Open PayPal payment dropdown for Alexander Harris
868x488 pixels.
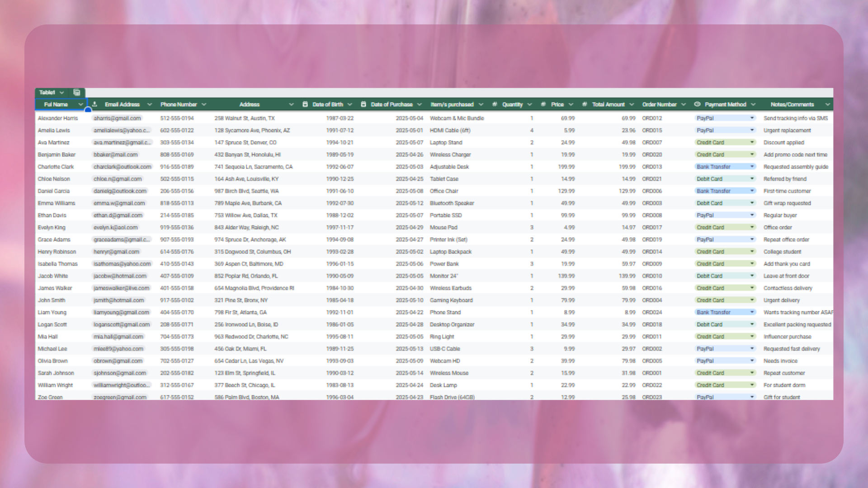point(752,118)
